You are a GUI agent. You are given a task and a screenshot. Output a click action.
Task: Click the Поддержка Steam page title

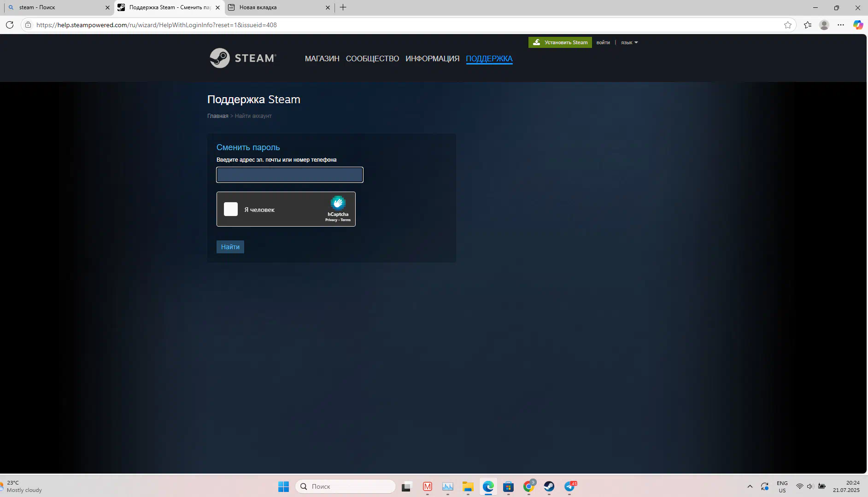coord(254,99)
